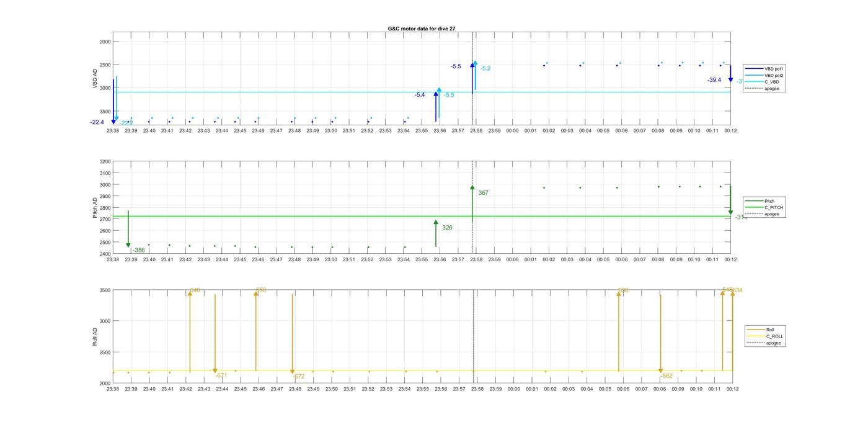Click the roll down-arrow labeled -662

pos(660,334)
